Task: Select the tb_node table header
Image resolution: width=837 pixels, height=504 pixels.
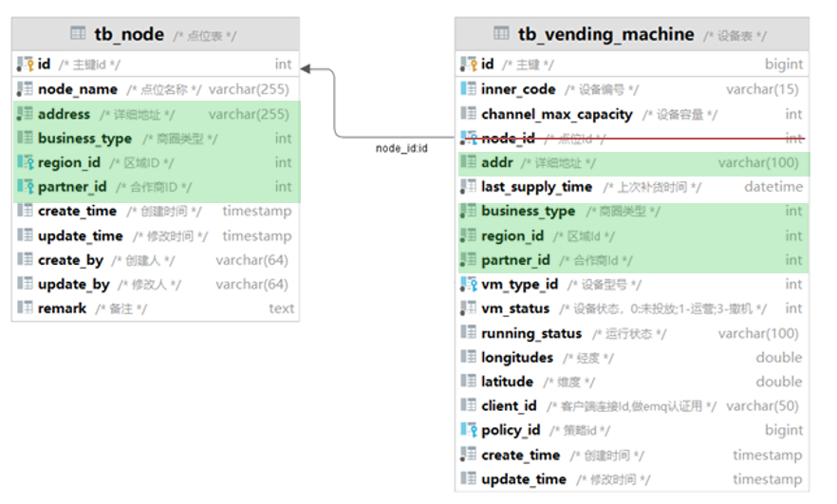Action: 155,35
